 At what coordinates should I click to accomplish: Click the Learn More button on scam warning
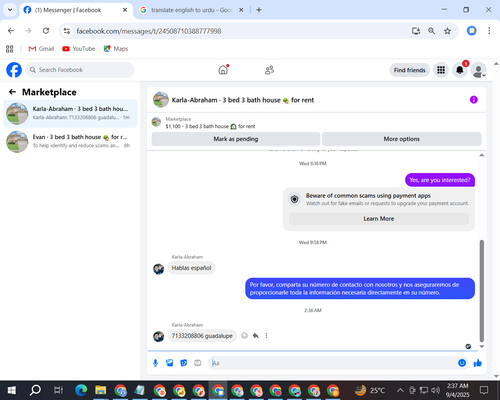click(x=379, y=219)
